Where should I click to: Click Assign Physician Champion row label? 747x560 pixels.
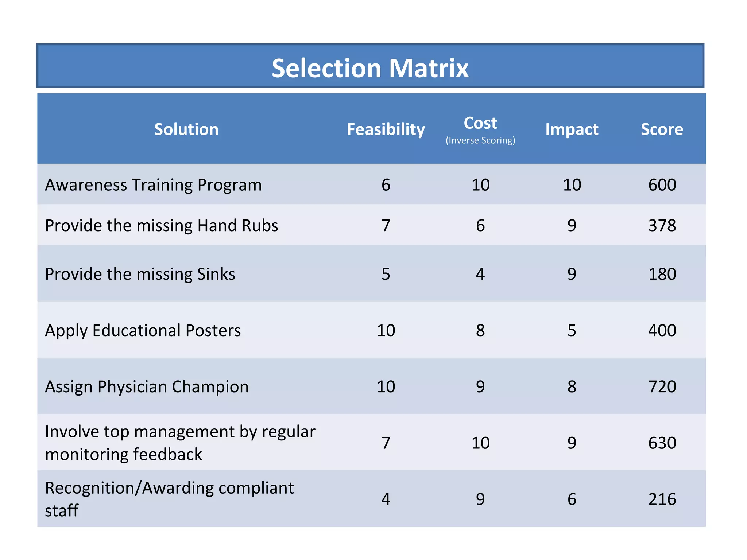tap(147, 386)
